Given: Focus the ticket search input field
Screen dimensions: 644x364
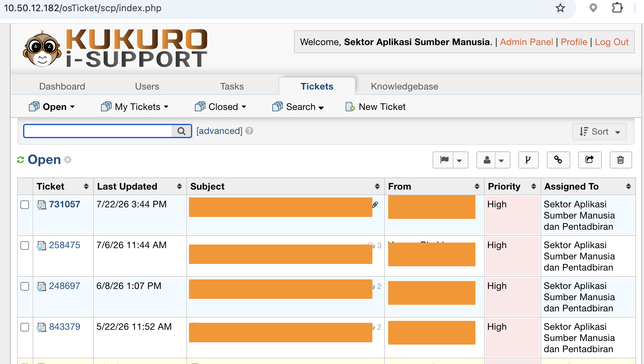Looking at the screenshot, I should tap(98, 131).
